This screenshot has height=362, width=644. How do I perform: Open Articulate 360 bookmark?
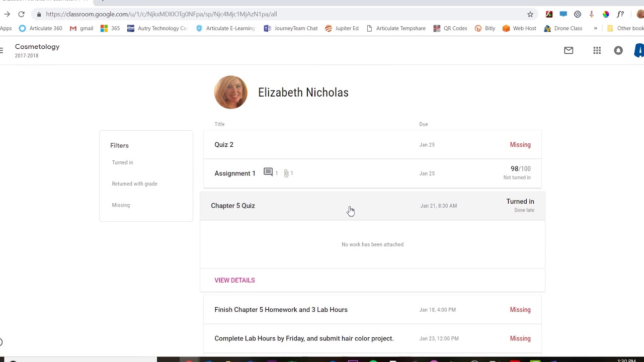tap(40, 28)
